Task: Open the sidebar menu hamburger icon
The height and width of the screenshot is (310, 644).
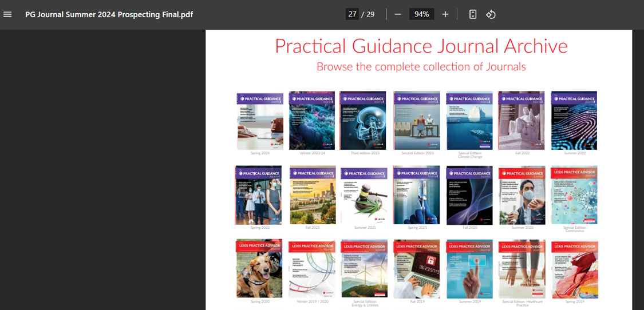Action: (7, 14)
